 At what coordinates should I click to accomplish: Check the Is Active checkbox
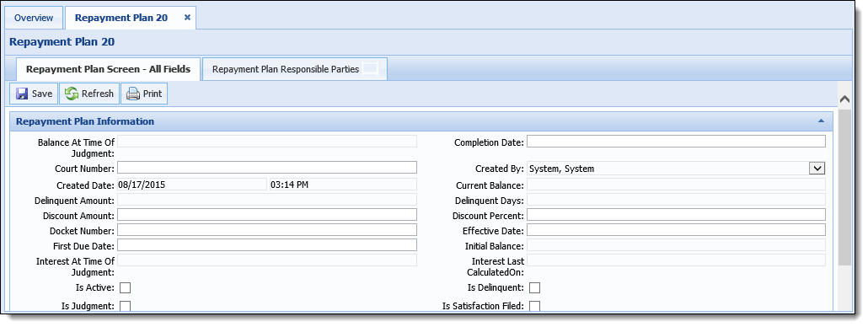pyautogui.click(x=125, y=287)
